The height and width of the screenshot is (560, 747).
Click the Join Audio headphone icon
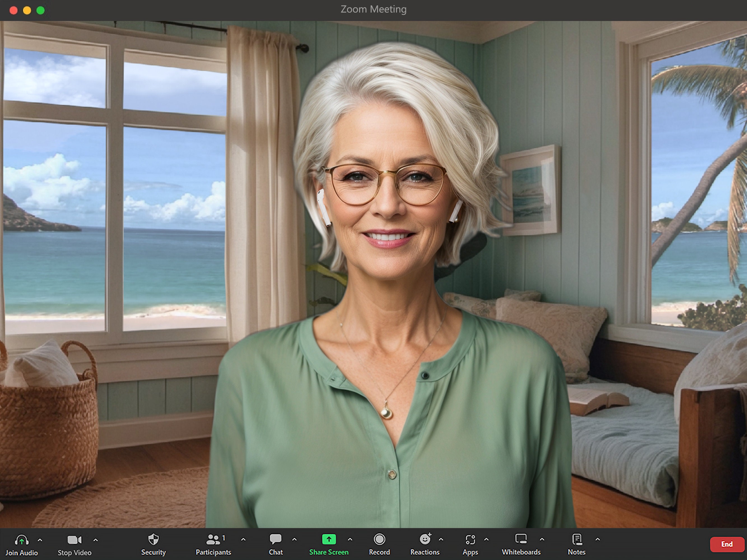pos(22,540)
